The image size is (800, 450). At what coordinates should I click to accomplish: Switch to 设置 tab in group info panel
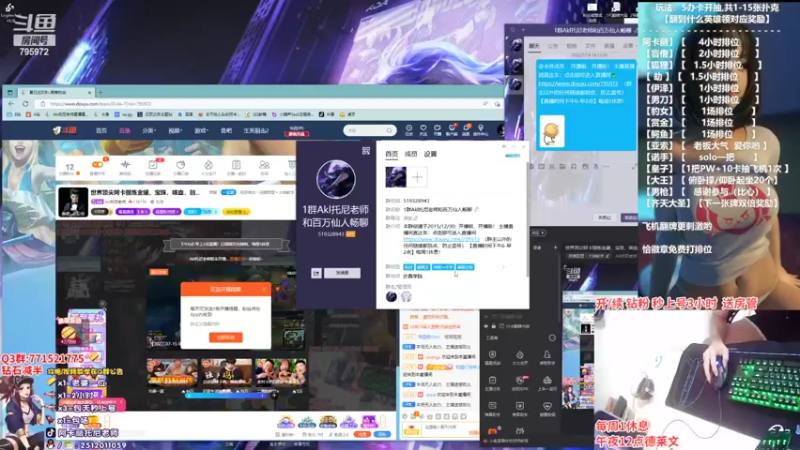point(430,154)
